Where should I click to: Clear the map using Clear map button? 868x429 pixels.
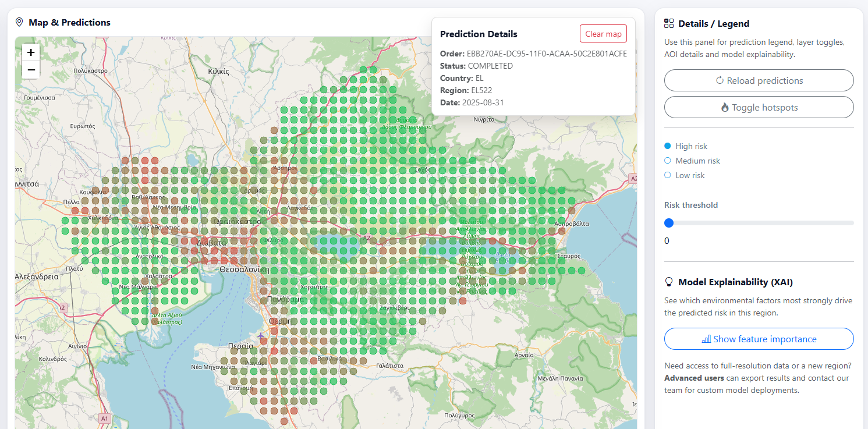603,34
